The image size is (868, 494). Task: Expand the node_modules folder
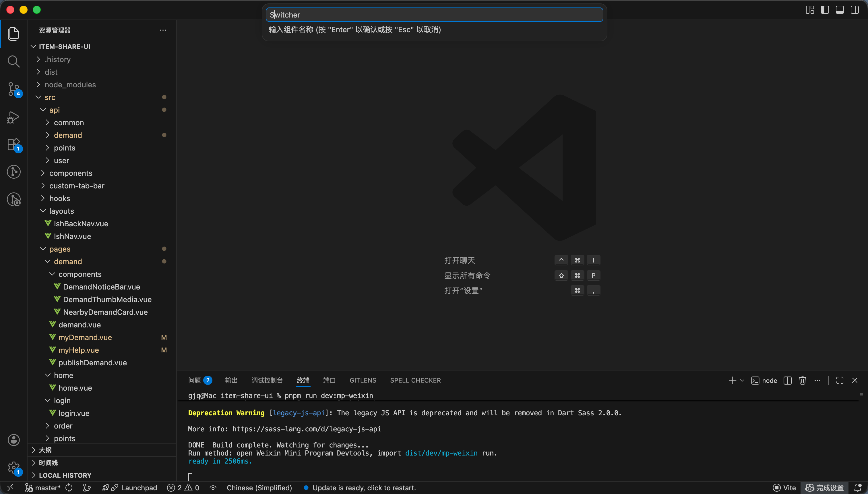pyautogui.click(x=70, y=84)
